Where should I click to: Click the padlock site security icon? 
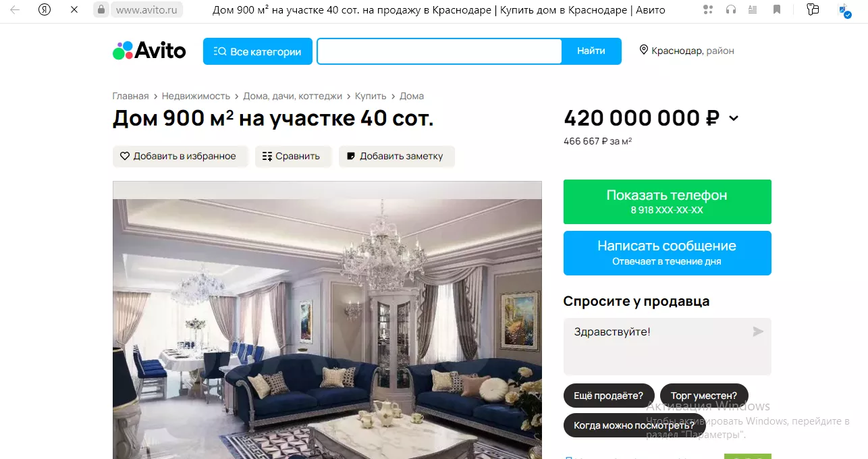click(101, 10)
